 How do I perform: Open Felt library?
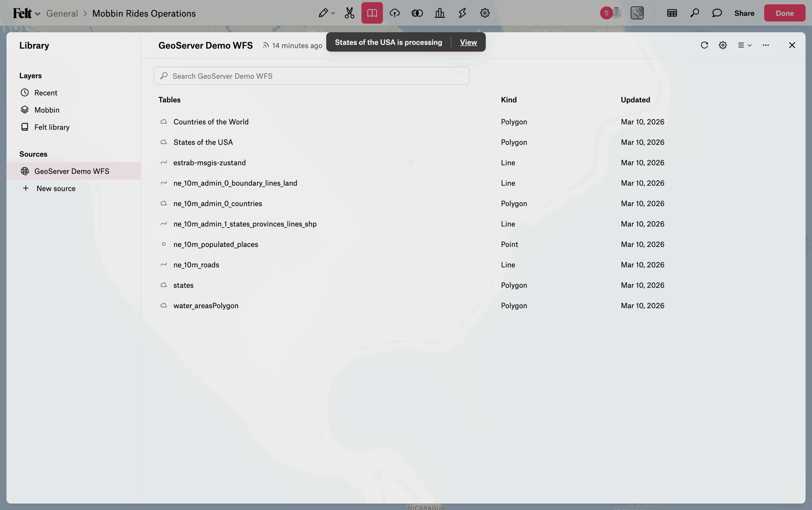[x=52, y=127]
